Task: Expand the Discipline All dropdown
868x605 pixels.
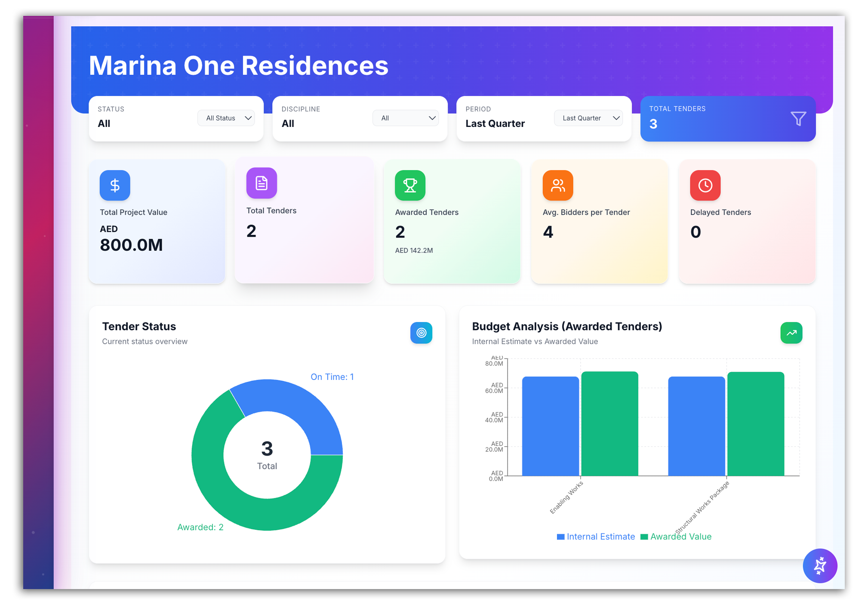Action: tap(406, 118)
